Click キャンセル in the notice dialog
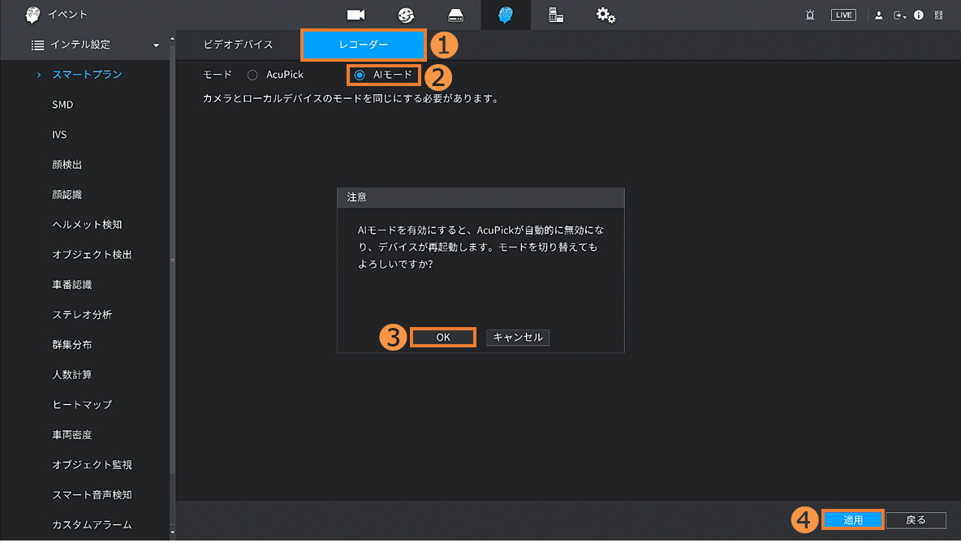Viewport: 961px width, 560px height. pyautogui.click(x=518, y=338)
